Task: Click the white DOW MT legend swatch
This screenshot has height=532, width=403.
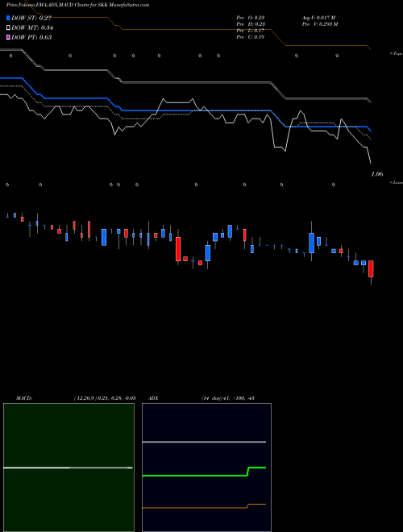Action: [8, 27]
